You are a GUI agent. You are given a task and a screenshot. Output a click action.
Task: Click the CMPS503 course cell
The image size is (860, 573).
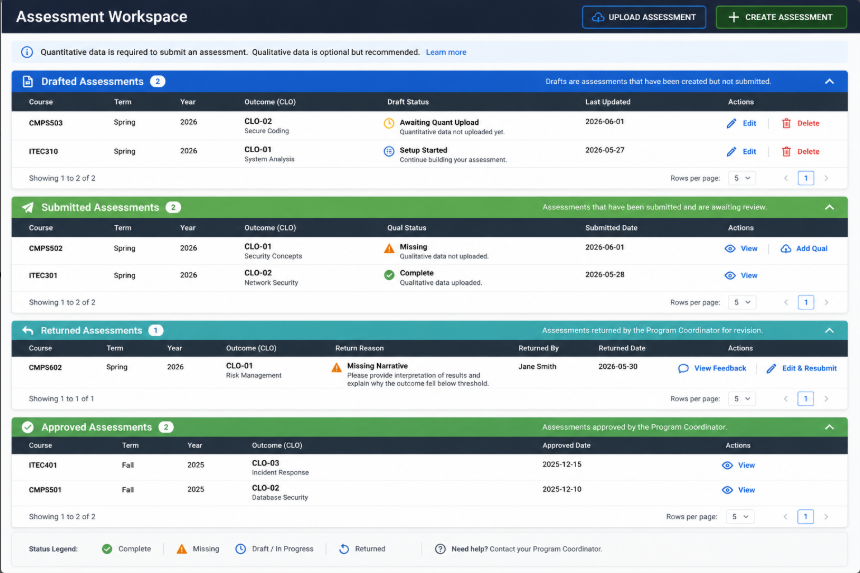point(46,123)
